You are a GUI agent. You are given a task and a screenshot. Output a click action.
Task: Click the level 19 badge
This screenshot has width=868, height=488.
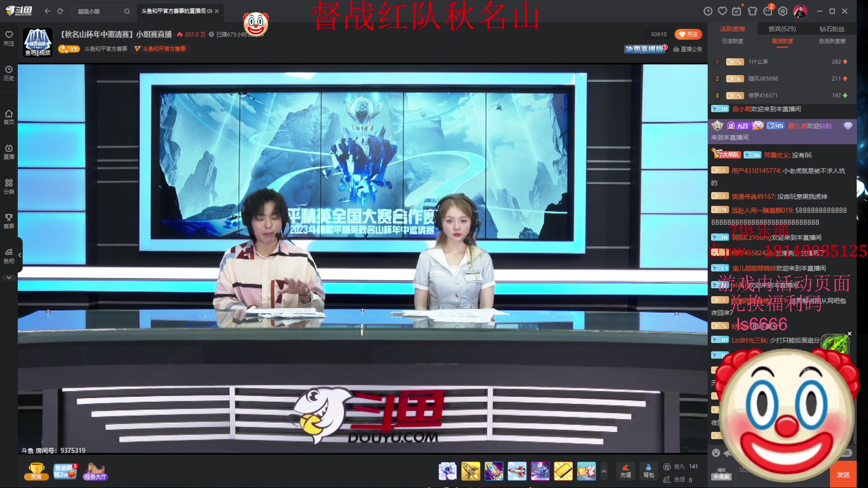click(x=68, y=49)
